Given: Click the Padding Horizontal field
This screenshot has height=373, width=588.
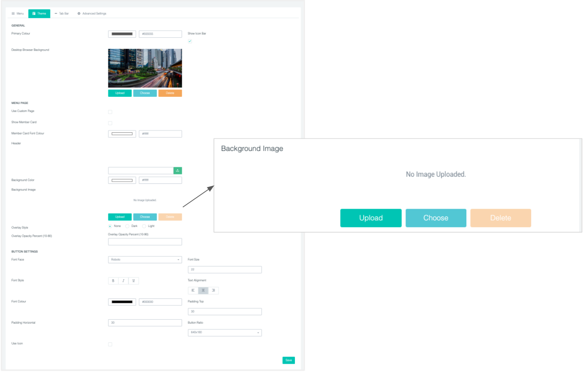Looking at the screenshot, I should pos(145,323).
